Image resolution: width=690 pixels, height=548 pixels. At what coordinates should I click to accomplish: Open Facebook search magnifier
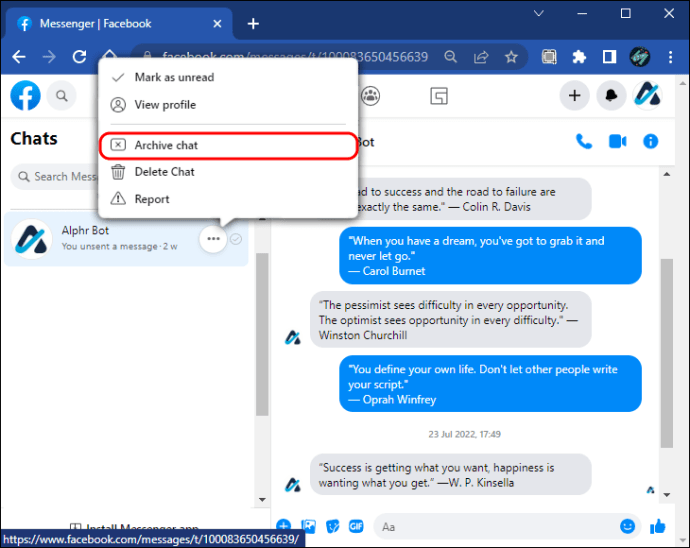62,96
